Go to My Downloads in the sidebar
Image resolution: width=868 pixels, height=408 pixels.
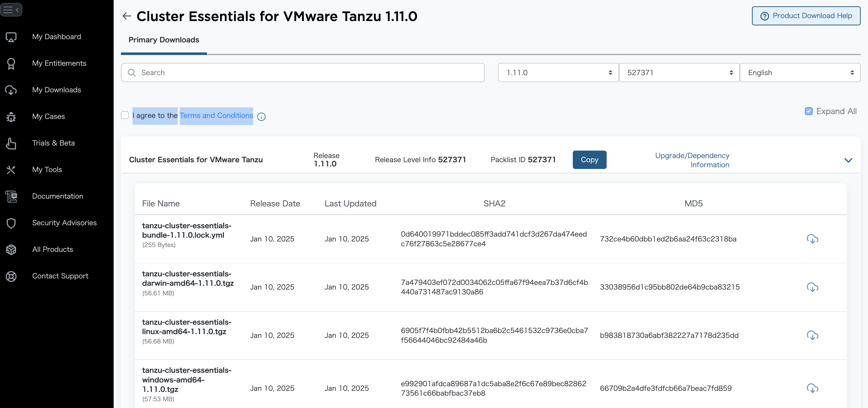click(56, 90)
